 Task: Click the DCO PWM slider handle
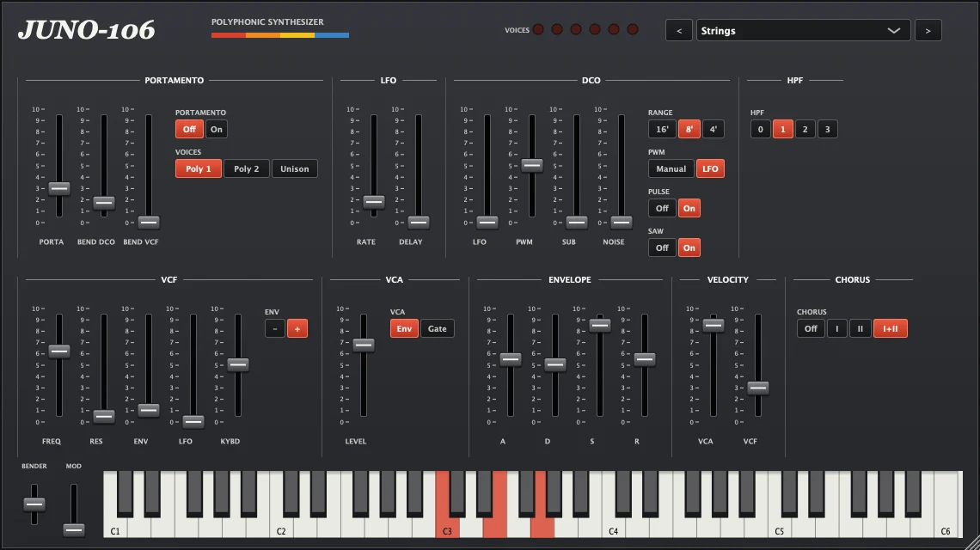(532, 166)
